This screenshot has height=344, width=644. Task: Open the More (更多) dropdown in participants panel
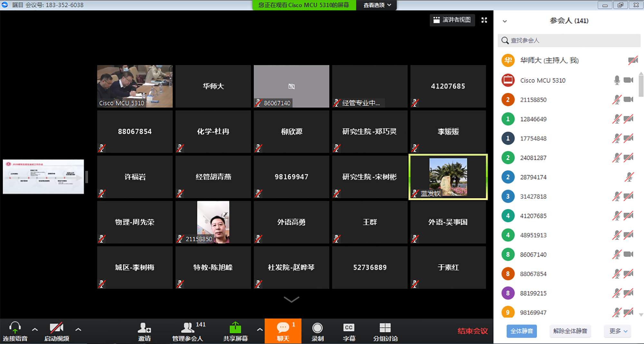pos(618,331)
